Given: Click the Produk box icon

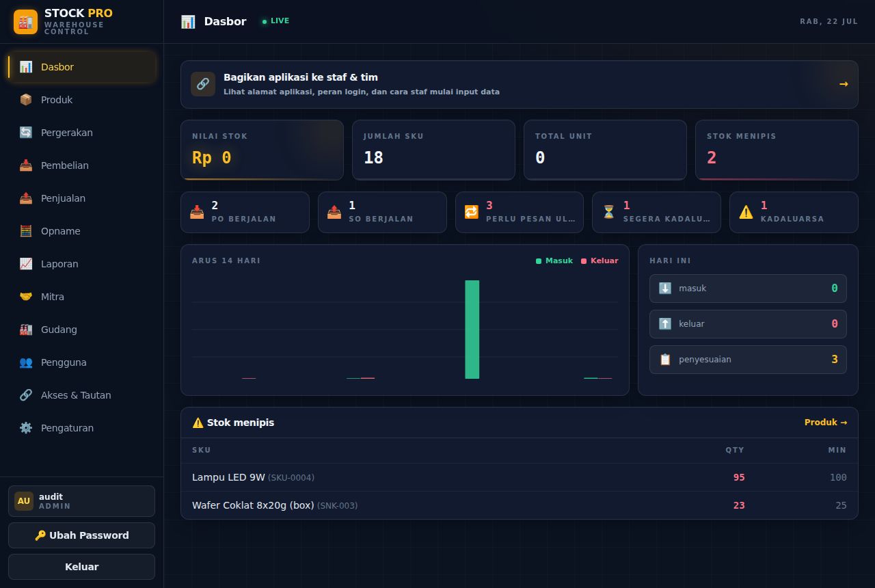Looking at the screenshot, I should 26,100.
